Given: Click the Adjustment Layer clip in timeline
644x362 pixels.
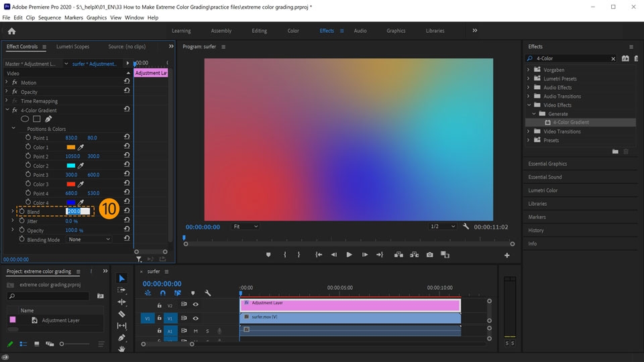Looking at the screenshot, I should point(350,304).
